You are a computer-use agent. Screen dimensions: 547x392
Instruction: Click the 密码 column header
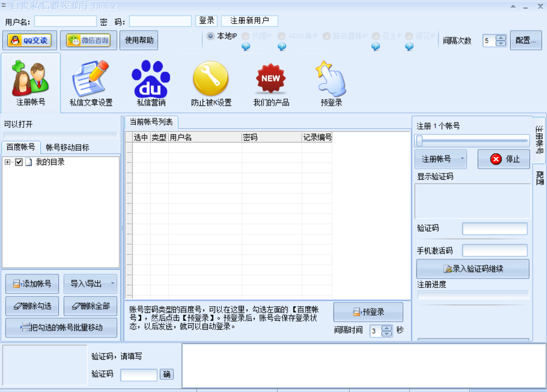click(x=272, y=138)
